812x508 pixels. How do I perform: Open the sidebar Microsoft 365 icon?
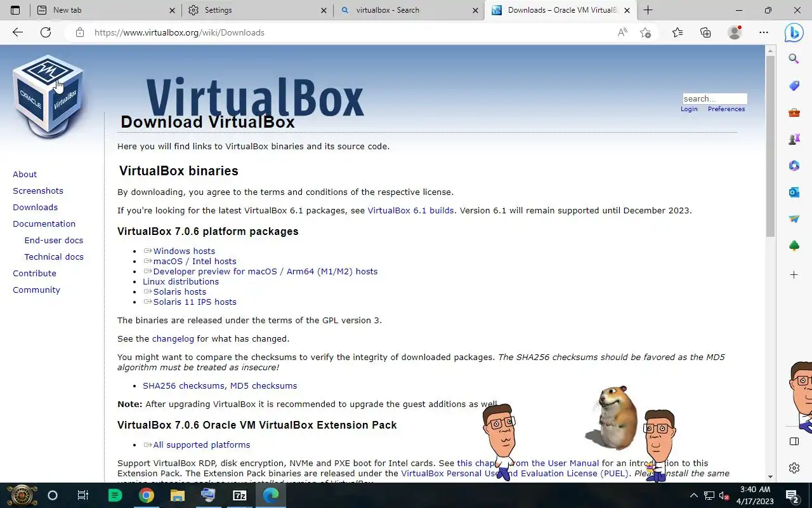tap(794, 166)
